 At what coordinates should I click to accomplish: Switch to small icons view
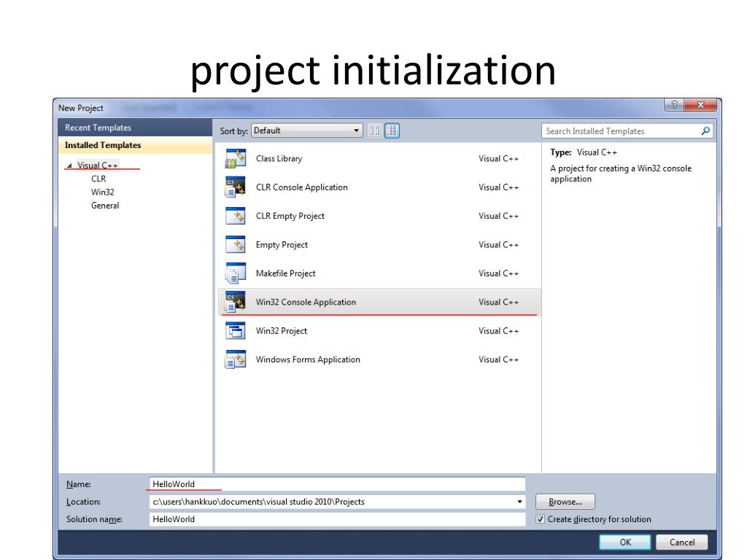point(375,131)
